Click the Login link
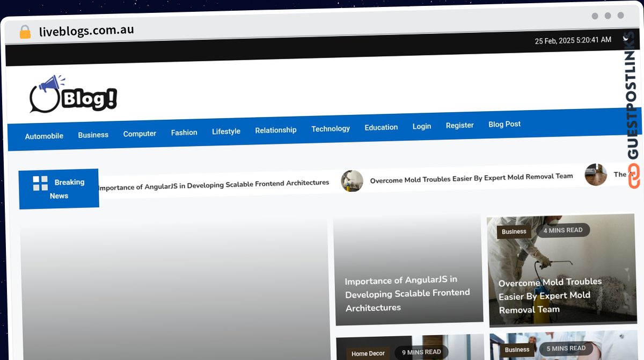 click(422, 126)
